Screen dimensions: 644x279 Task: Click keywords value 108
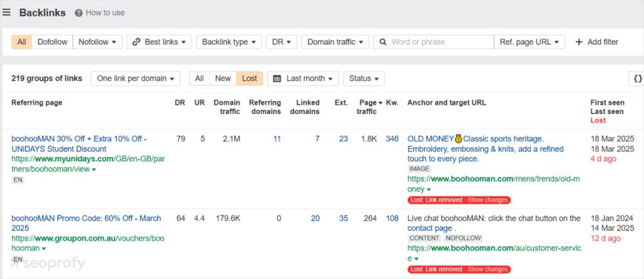point(392,218)
